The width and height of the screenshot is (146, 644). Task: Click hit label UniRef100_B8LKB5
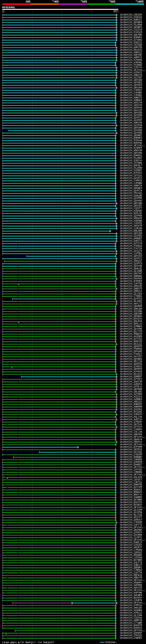click(131, 231)
